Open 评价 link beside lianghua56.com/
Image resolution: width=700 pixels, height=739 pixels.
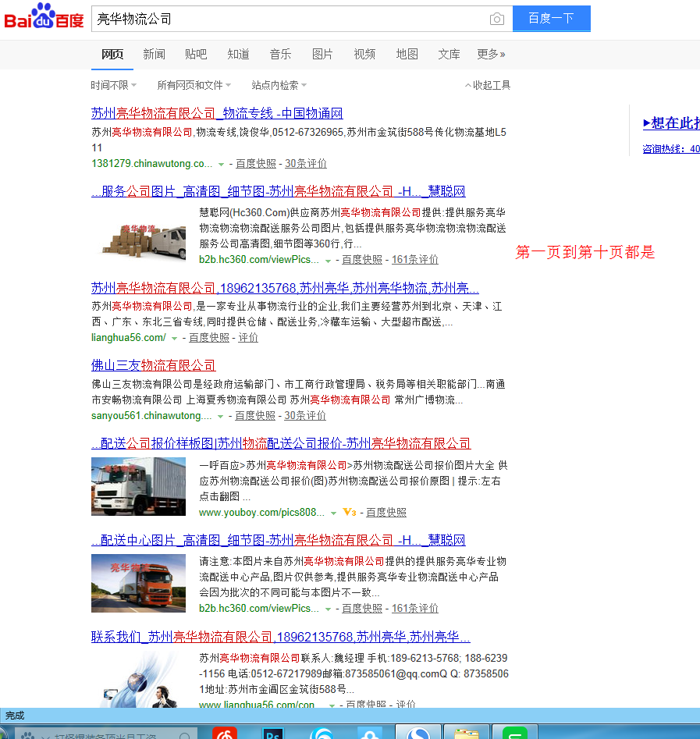[x=248, y=337]
